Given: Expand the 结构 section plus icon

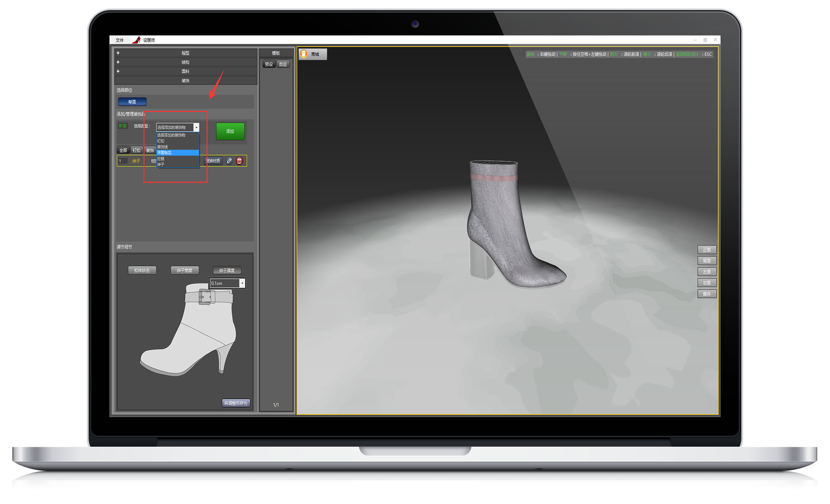Looking at the screenshot, I should tap(118, 62).
